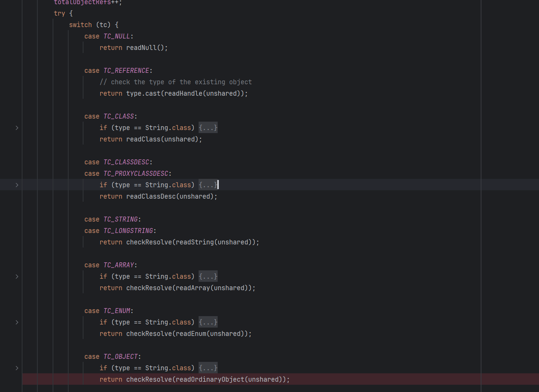Expand gutter fold arrow under TC_OBJECT case
Image resolution: width=539 pixels, height=392 pixels.
click(x=17, y=368)
